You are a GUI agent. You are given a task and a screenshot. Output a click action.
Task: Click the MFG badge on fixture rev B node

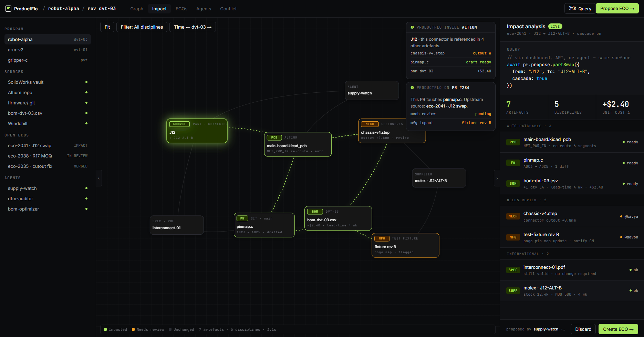382,238
